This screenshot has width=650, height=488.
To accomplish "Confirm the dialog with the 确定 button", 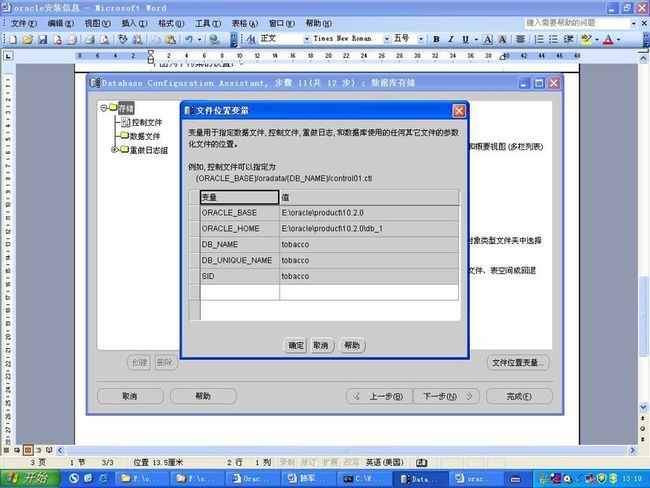I will [x=296, y=345].
